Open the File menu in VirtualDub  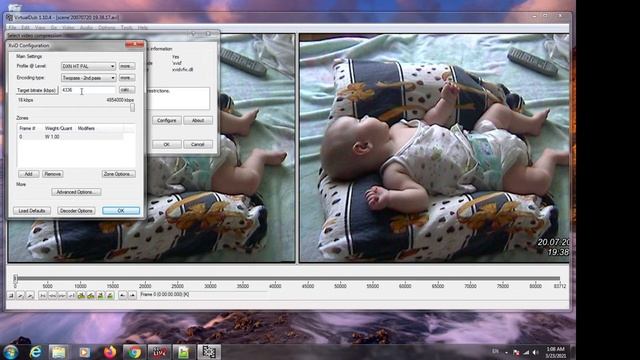(12, 28)
